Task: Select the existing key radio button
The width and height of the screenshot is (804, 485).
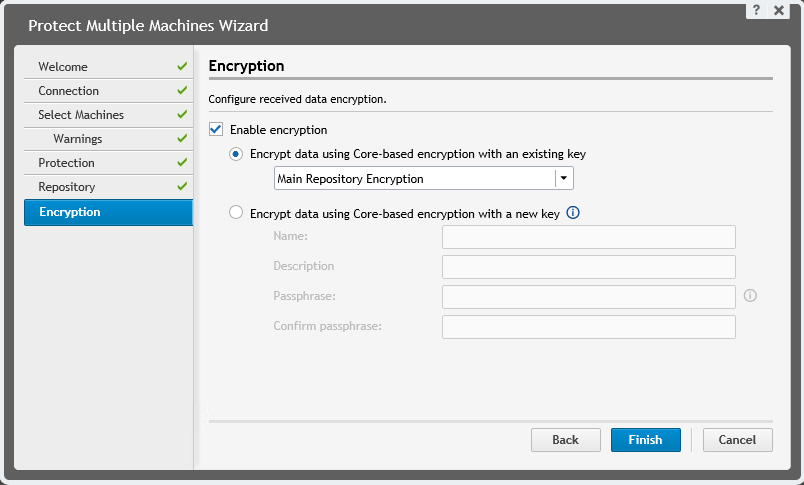Action: [x=236, y=154]
